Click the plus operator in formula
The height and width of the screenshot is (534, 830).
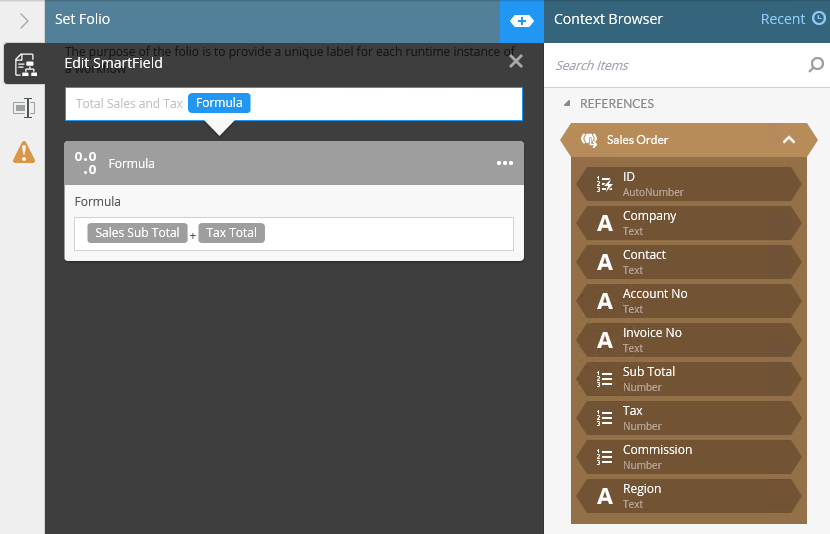(193, 236)
